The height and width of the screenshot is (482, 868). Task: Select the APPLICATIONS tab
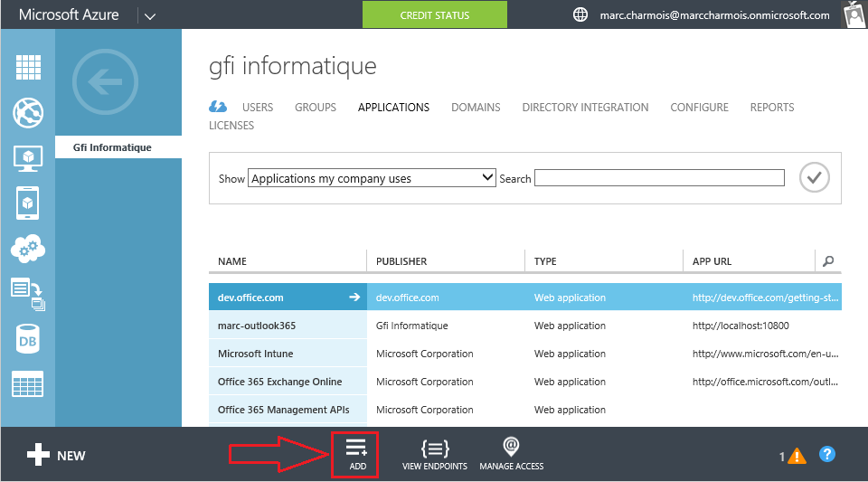pyautogui.click(x=393, y=108)
